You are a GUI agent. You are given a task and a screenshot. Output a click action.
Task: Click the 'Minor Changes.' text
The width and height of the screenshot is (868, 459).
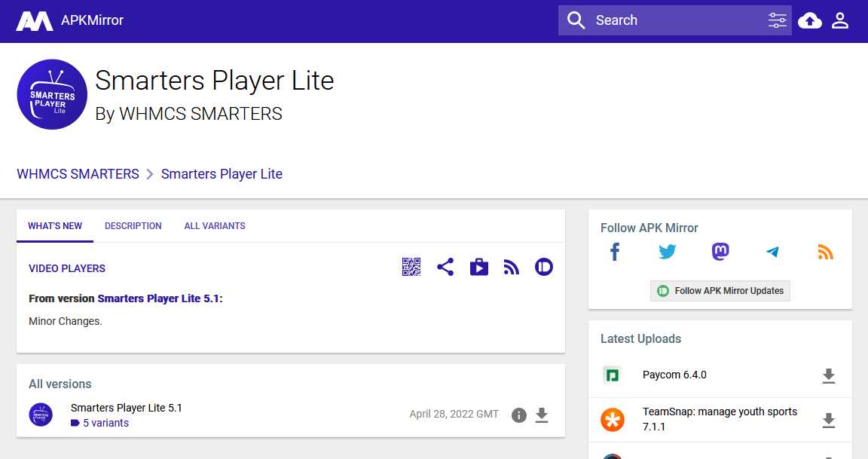click(x=66, y=321)
